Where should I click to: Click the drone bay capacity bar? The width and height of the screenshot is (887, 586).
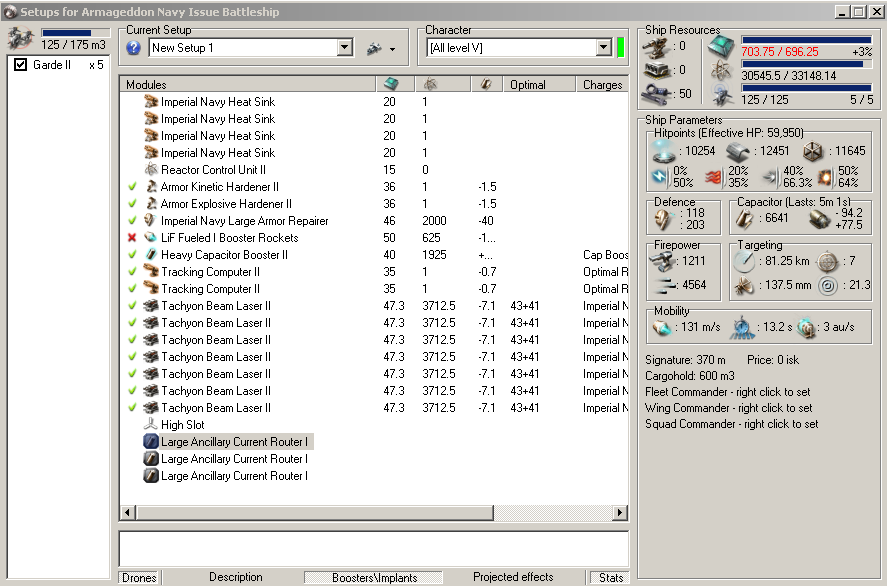(75, 33)
